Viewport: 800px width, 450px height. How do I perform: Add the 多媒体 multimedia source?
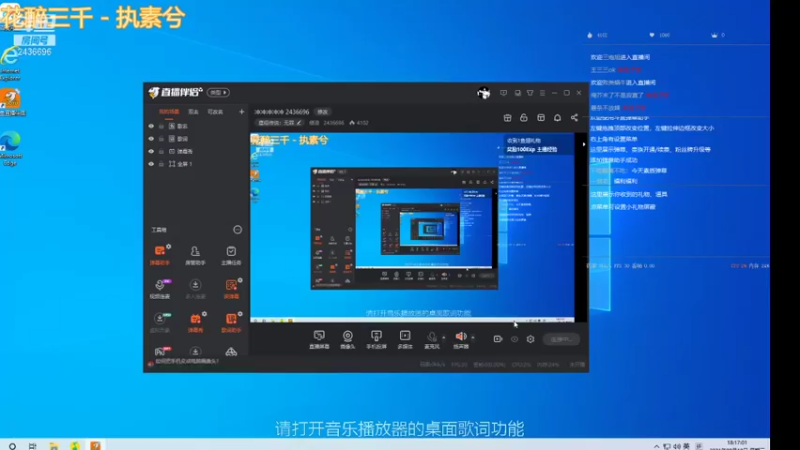[x=405, y=339]
